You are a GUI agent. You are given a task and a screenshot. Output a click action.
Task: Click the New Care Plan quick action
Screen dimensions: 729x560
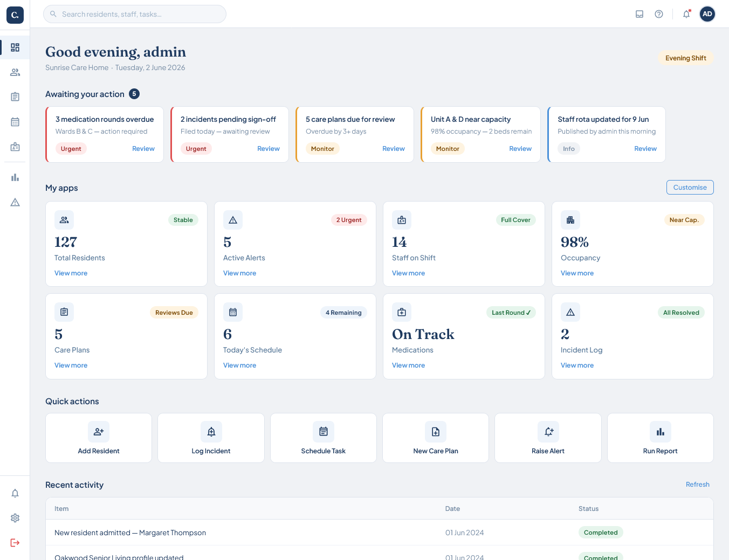(436, 438)
